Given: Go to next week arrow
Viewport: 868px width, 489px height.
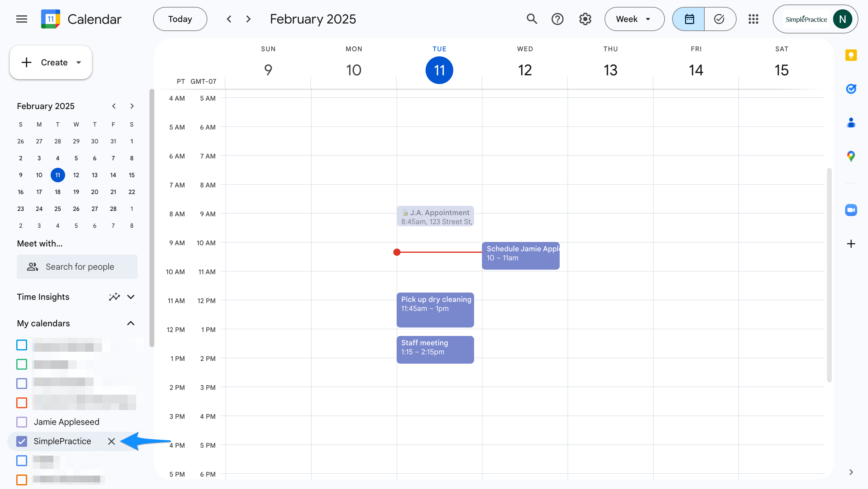Looking at the screenshot, I should pyautogui.click(x=249, y=19).
